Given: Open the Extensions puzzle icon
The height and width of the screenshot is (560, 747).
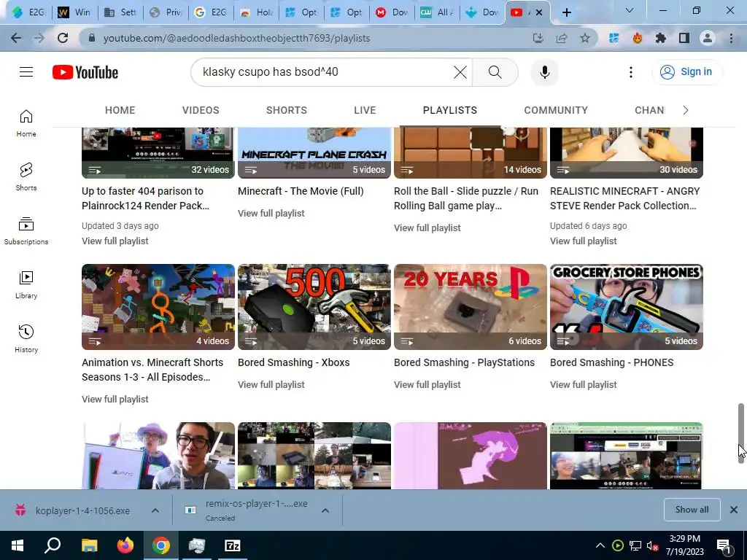Looking at the screenshot, I should pos(661,38).
